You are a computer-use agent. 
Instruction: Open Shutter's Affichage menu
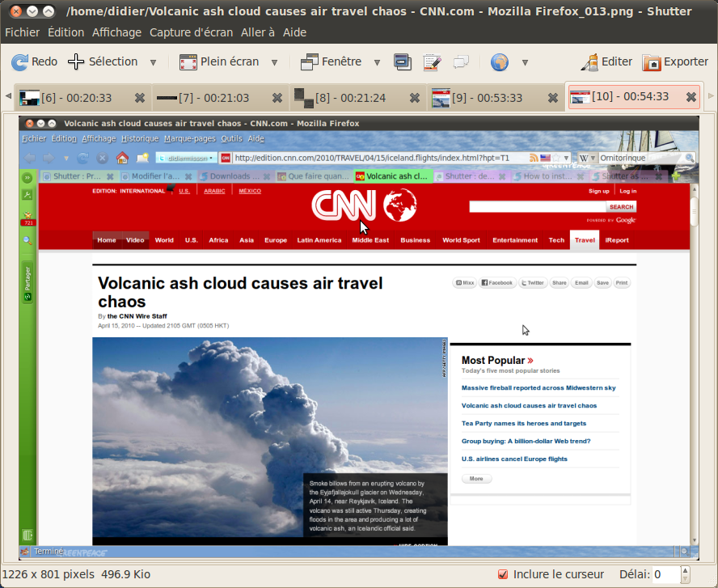(x=116, y=32)
